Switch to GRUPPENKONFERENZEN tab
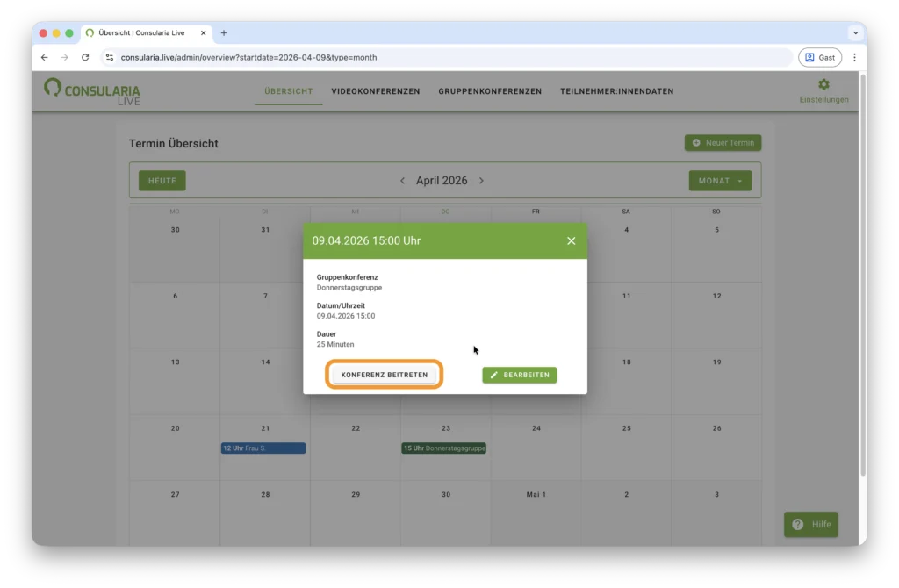The height and width of the screenshot is (588, 899). [x=490, y=91]
